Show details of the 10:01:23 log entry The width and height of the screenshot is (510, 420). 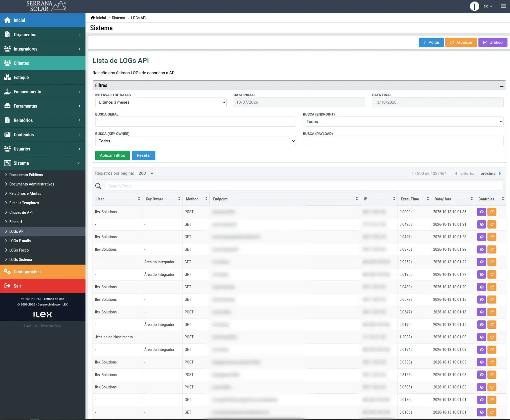[x=481, y=237]
